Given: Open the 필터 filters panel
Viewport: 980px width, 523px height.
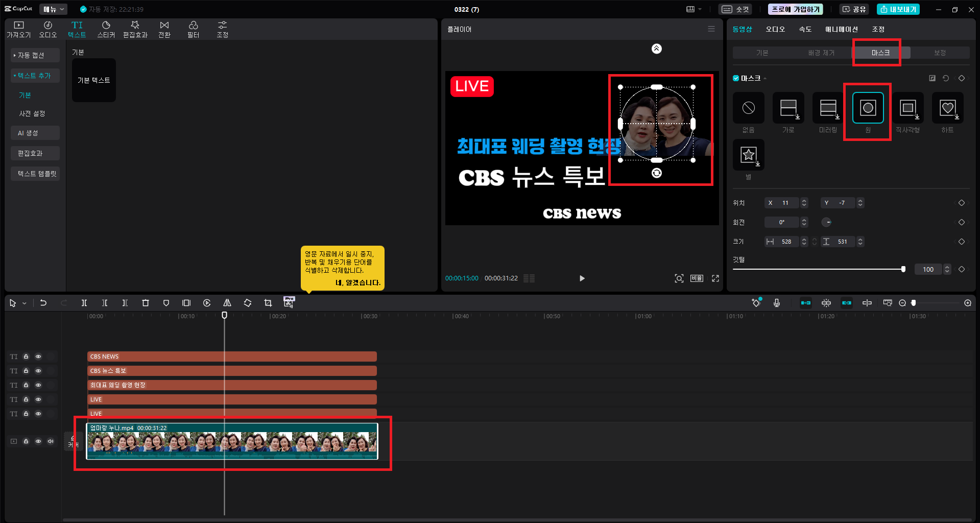Looking at the screenshot, I should coord(193,30).
